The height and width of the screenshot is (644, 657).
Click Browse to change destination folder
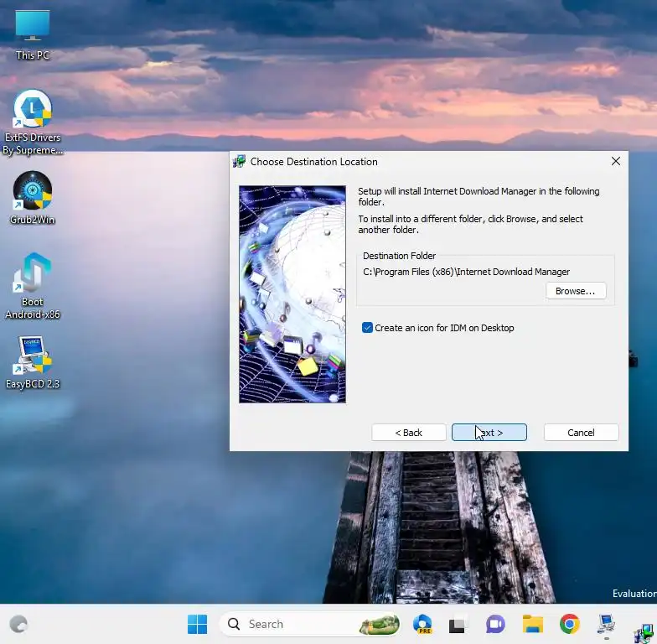pos(576,291)
